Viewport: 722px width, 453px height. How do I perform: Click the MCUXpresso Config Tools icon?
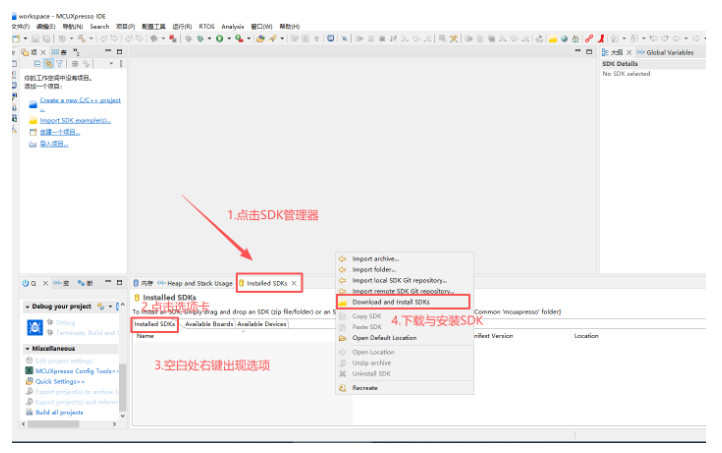coord(29,371)
